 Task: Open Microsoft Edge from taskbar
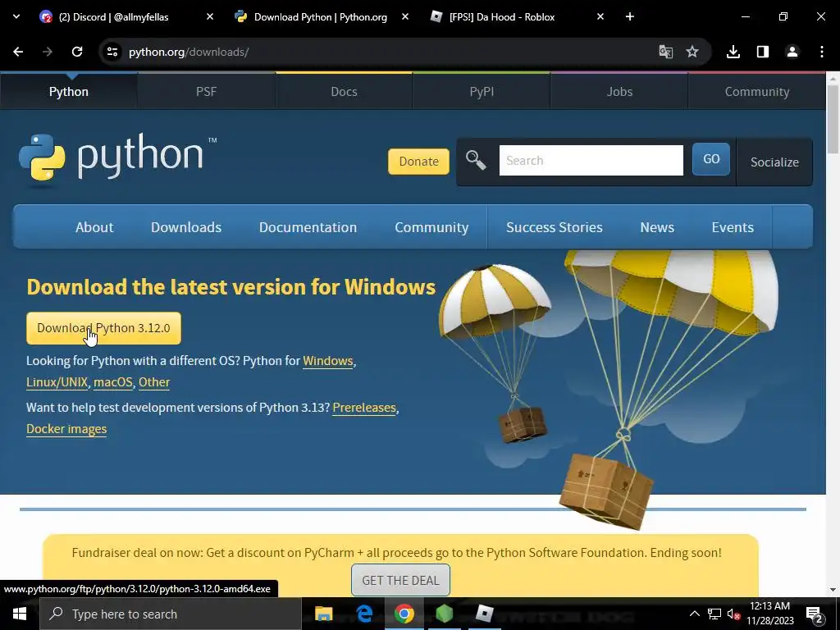(x=364, y=614)
